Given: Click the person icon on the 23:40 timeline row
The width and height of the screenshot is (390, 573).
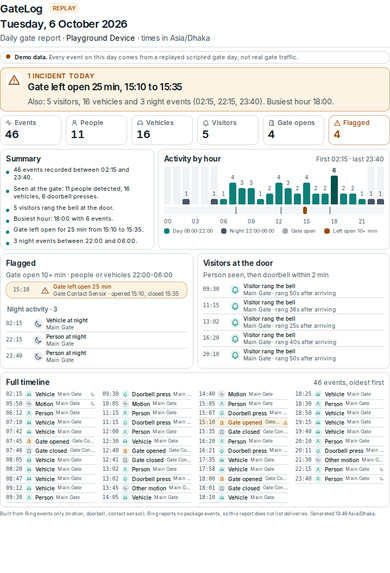Looking at the screenshot, I should point(318,479).
